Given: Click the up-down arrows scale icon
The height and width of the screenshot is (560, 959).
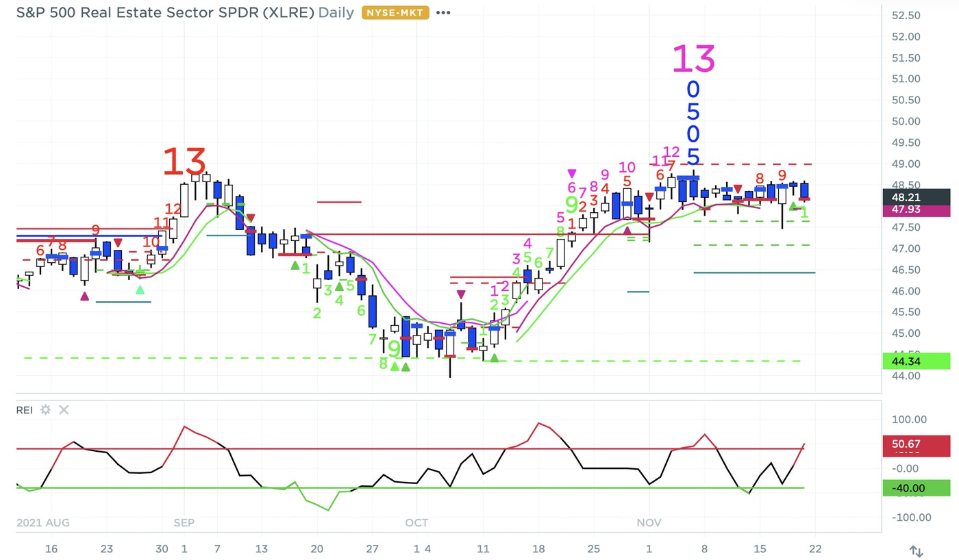Looking at the screenshot, I should point(916,551).
